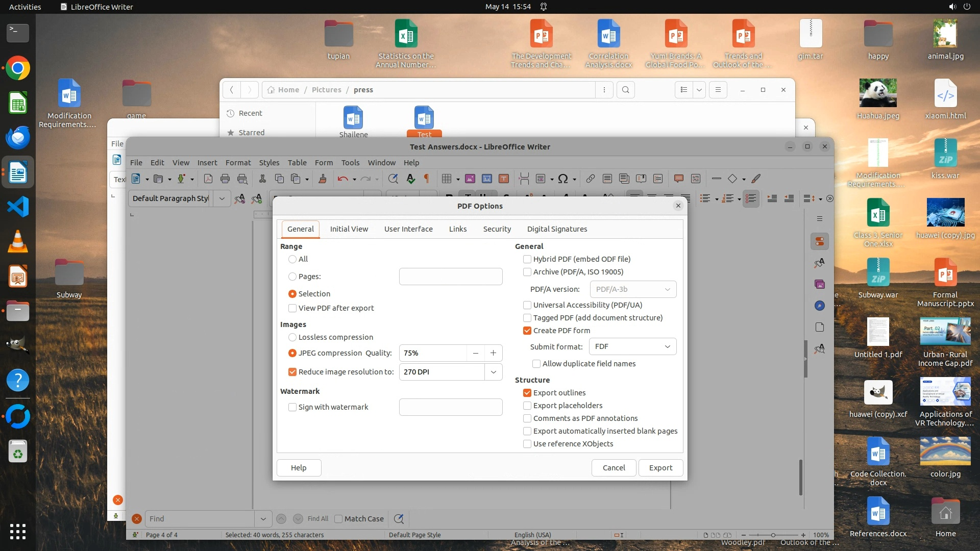The height and width of the screenshot is (551, 980).
Task: Check Sign with watermark option
Action: (x=292, y=407)
